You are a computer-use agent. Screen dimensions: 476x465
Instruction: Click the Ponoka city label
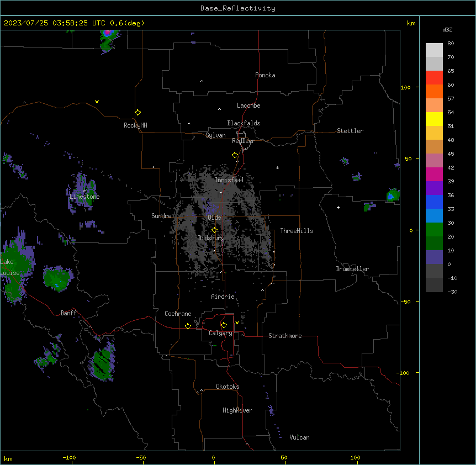[x=265, y=75]
